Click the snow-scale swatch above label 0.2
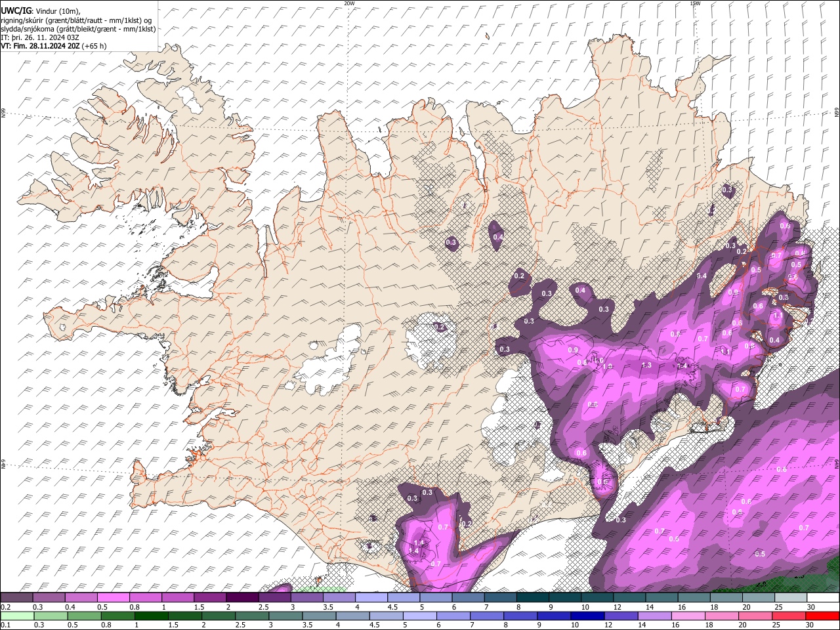This screenshot has height=630, width=840. 16,597
